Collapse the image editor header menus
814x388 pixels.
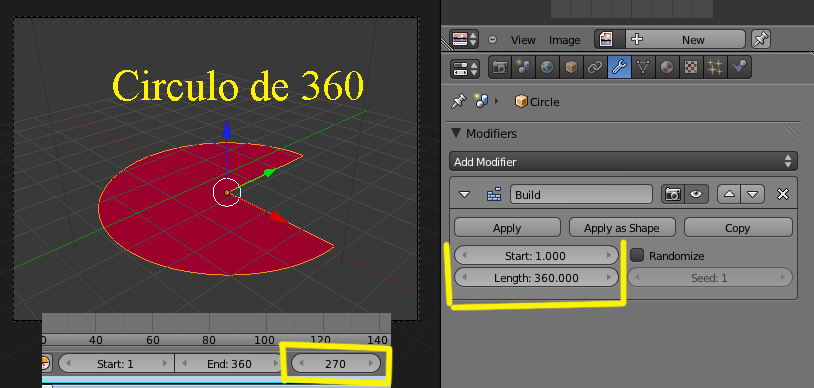(x=493, y=40)
